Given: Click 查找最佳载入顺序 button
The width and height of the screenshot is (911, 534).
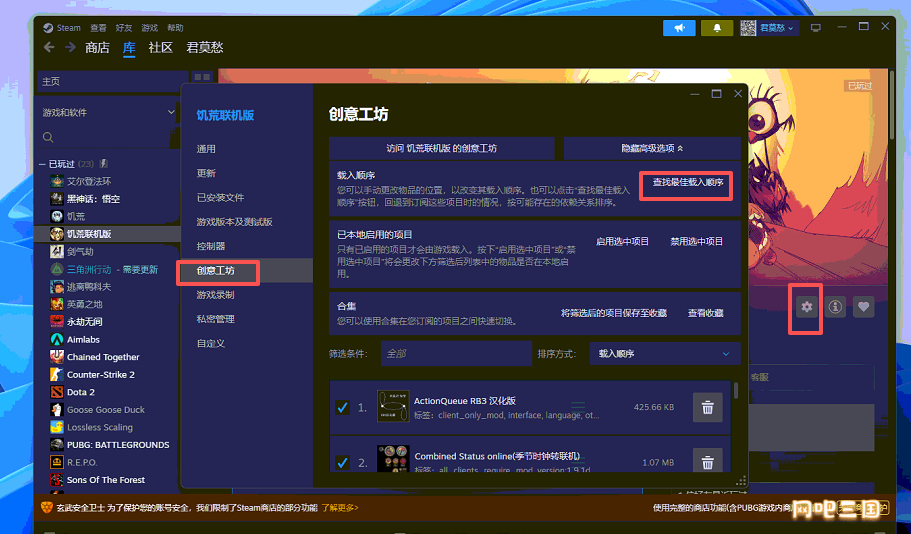Looking at the screenshot, I should [688, 182].
